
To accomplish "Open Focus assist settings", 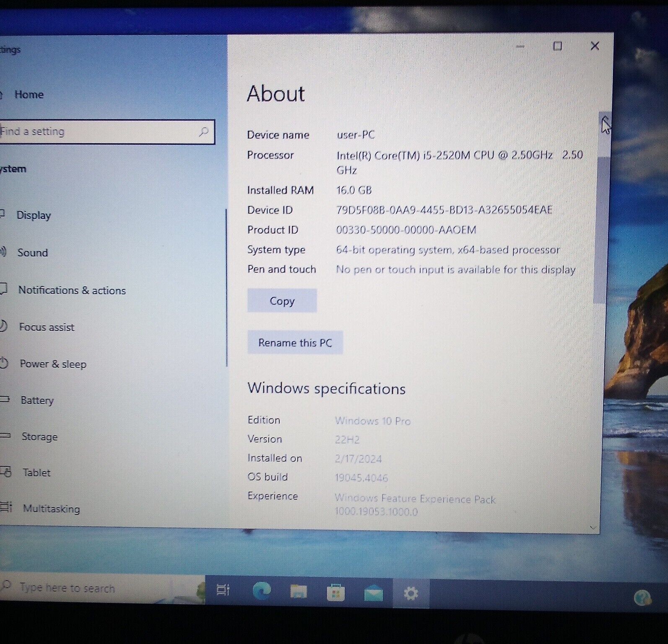I will click(x=47, y=327).
